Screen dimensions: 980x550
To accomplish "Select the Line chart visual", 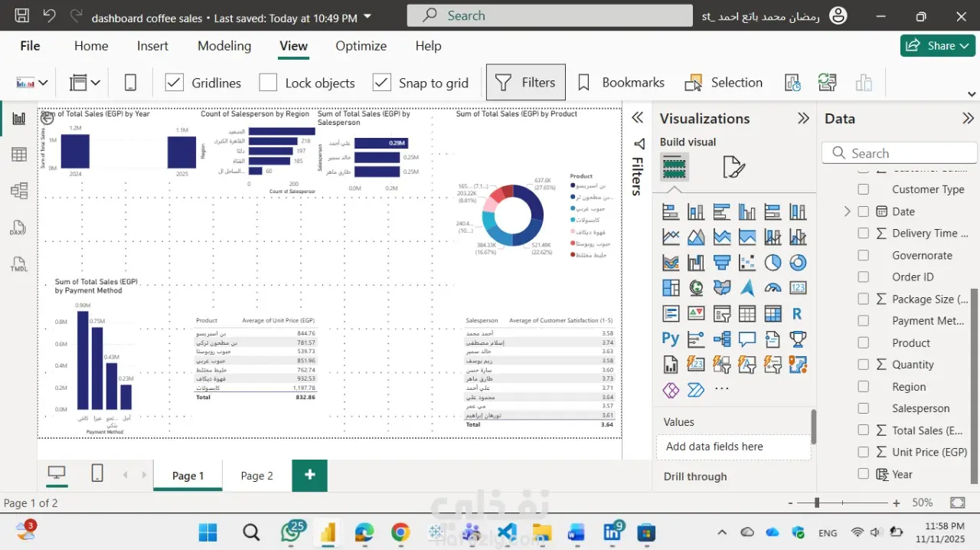I will coord(671,237).
